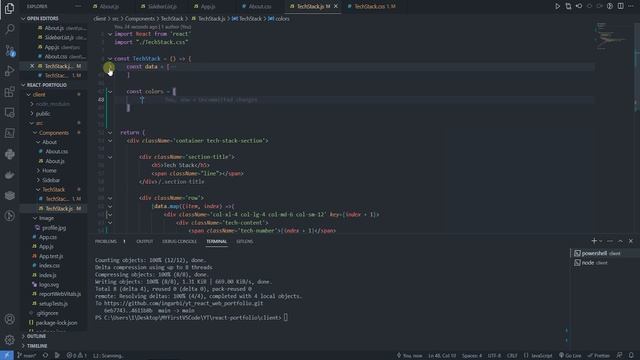Open the GitLens panel tab
Screen dimensions: 640x360
click(244, 241)
